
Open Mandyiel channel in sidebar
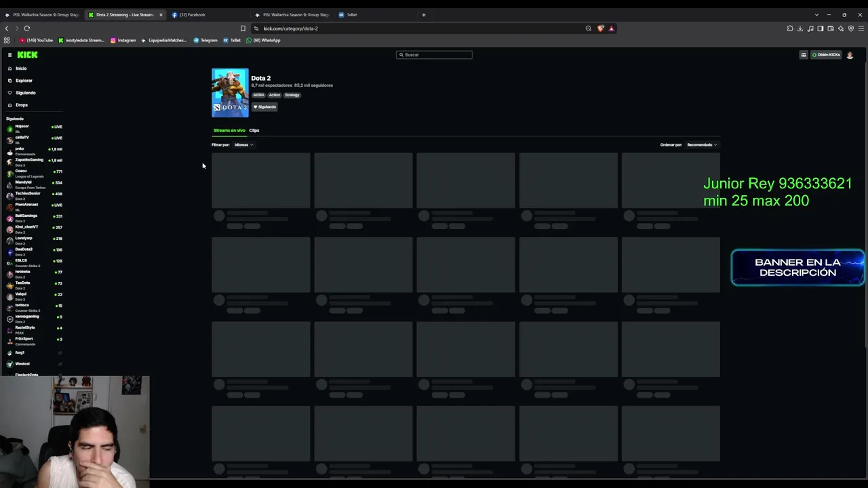pyautogui.click(x=34, y=183)
